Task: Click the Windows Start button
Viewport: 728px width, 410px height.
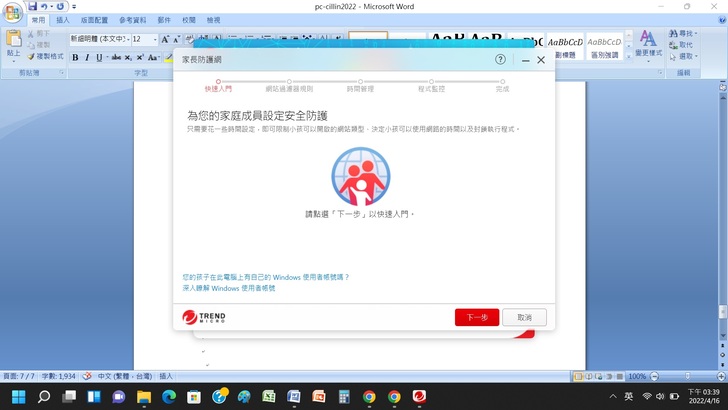Action: [x=17, y=397]
